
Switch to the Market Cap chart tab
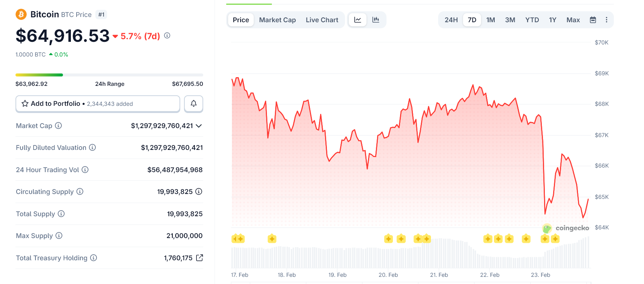(277, 20)
